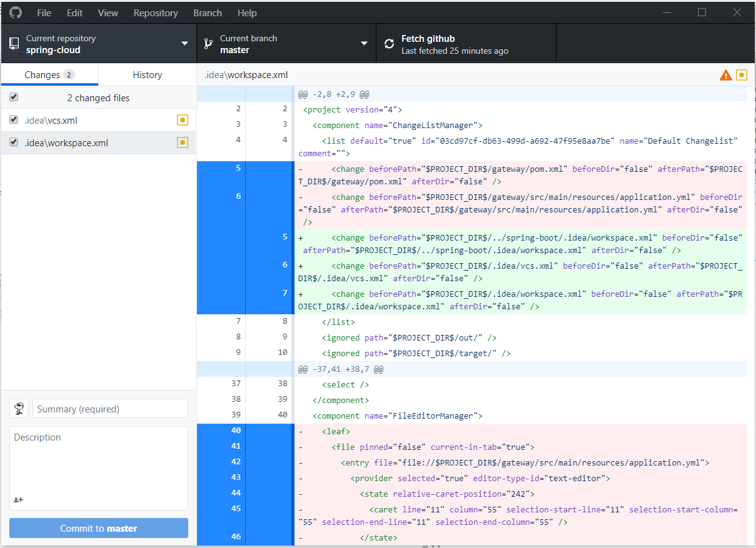Toggle selection of deleted line 6 gutter
756x548 pixels.
pos(244,209)
